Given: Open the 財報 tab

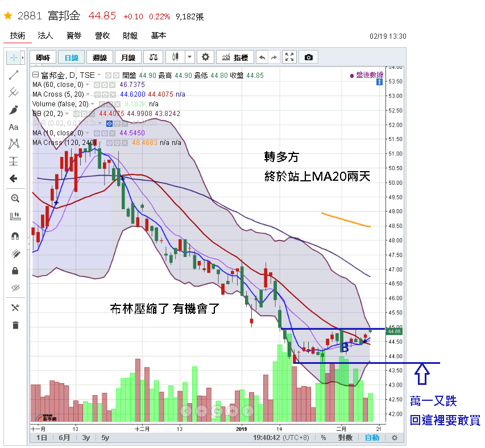Looking at the screenshot, I should pyautogui.click(x=130, y=36).
